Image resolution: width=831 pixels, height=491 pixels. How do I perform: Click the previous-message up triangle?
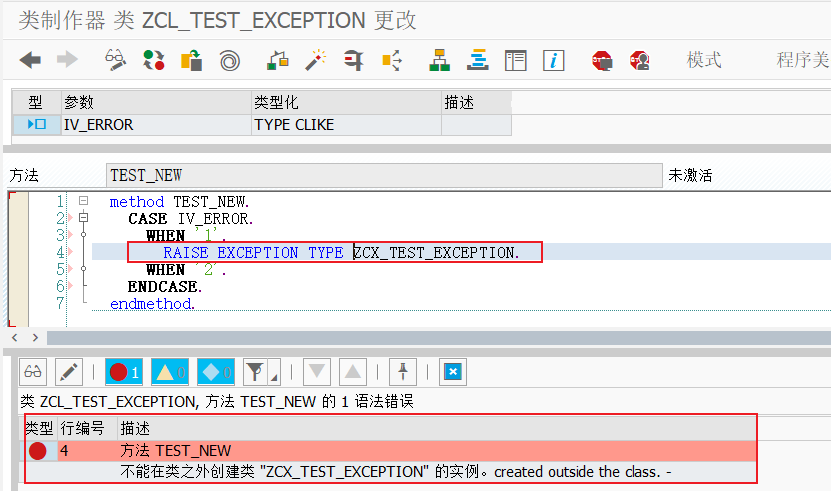click(x=352, y=372)
